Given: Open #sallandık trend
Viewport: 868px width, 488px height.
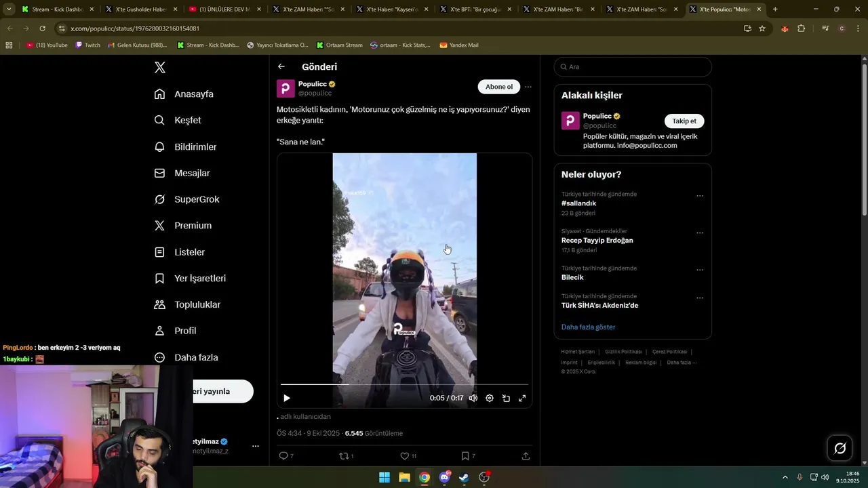Looking at the screenshot, I should (x=578, y=203).
